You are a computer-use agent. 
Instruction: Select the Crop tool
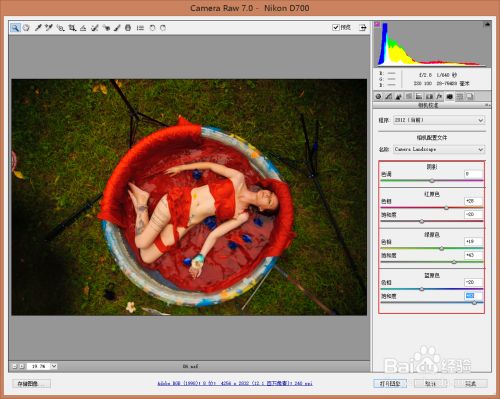(72, 28)
